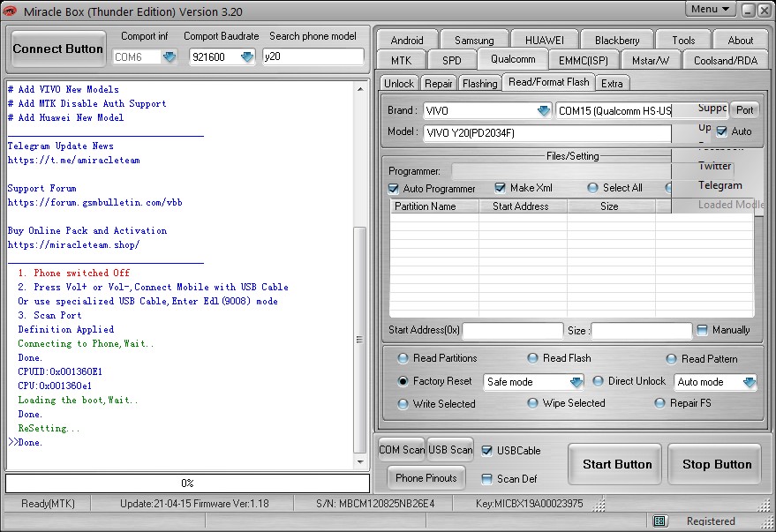Open the Mstar/W tab
The height and width of the screenshot is (532, 776).
[x=651, y=60]
